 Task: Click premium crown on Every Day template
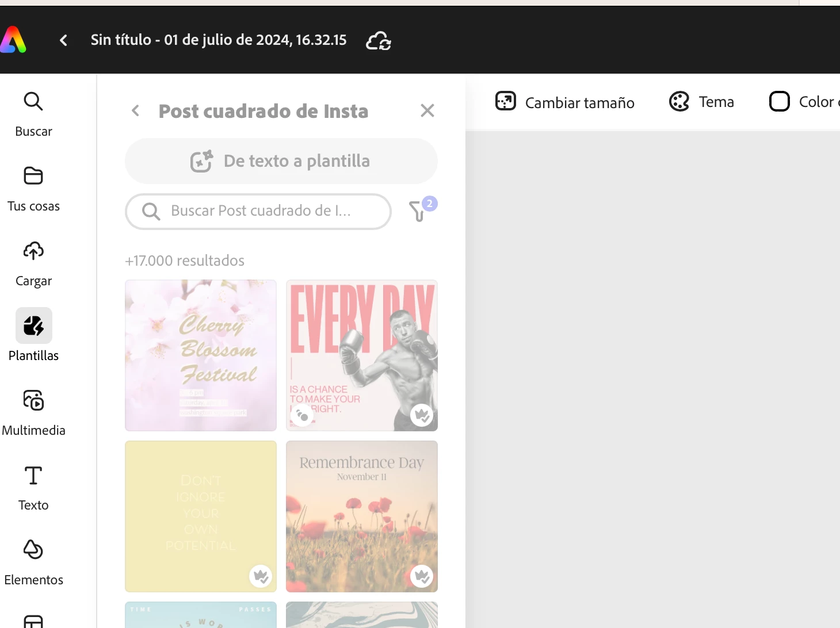click(x=422, y=415)
